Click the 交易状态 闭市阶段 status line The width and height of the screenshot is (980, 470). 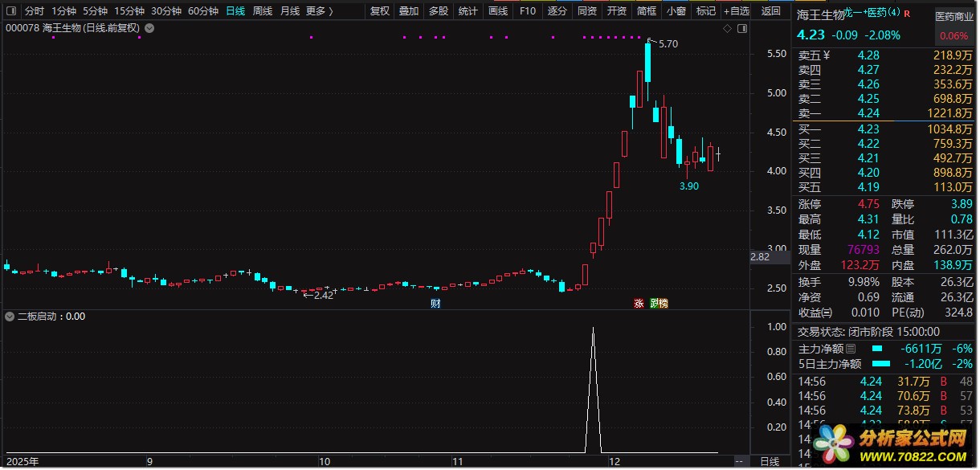(868, 332)
